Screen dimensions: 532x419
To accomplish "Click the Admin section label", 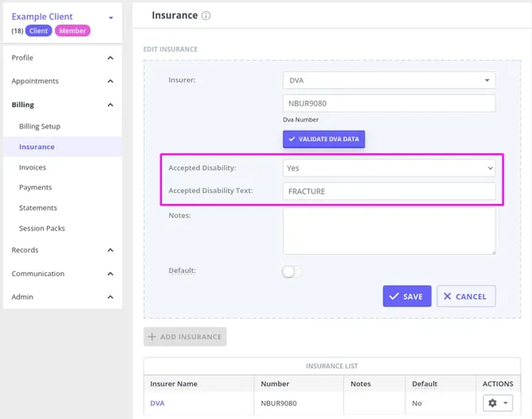I will (22, 297).
